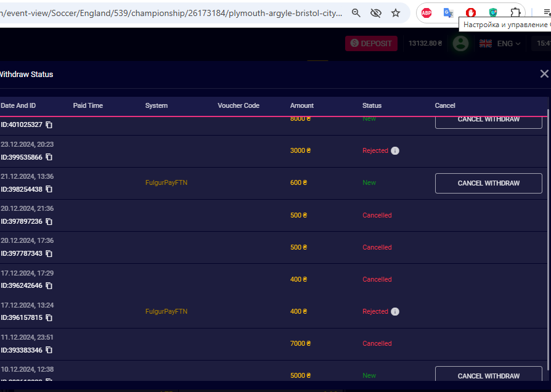Close the Withdraw Status panel
This screenshot has width=551, height=392.
tap(544, 74)
